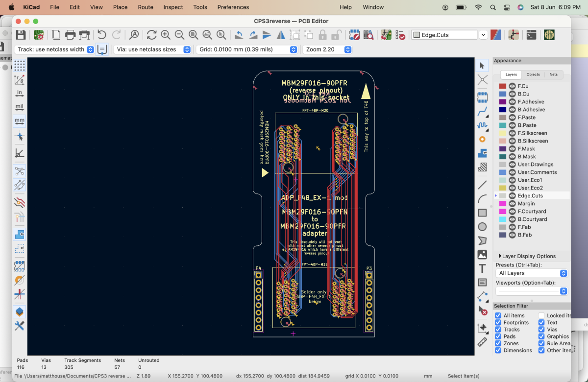Screen dimensions: 588x382
Task: Hide the F.Cu layer via eye icon
Action: [x=512, y=86]
